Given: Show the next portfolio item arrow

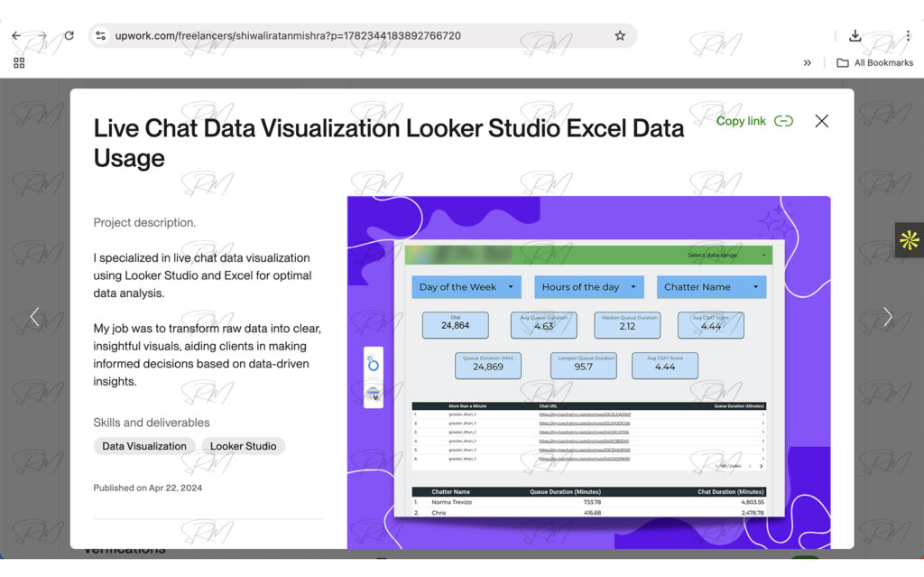Looking at the screenshot, I should point(888,317).
